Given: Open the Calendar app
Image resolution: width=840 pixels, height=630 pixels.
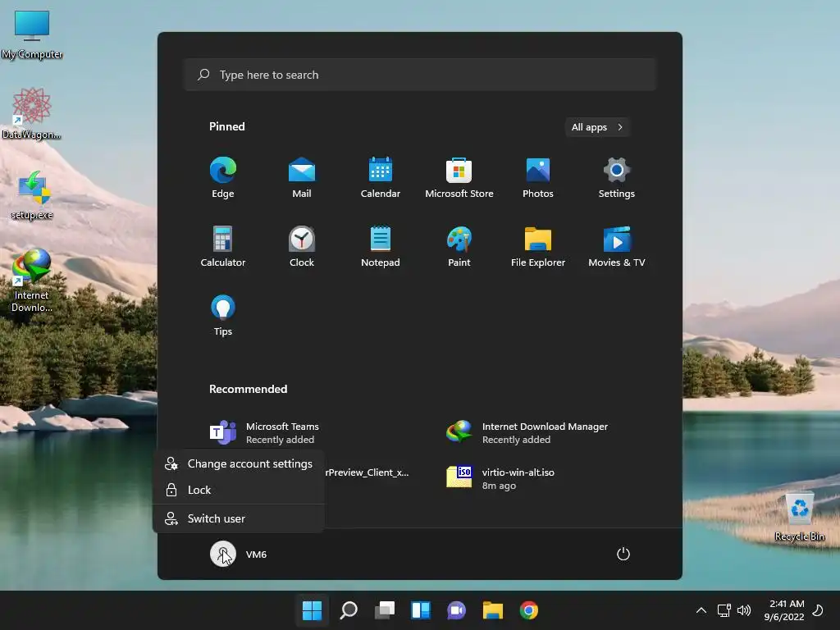Looking at the screenshot, I should point(381,178).
